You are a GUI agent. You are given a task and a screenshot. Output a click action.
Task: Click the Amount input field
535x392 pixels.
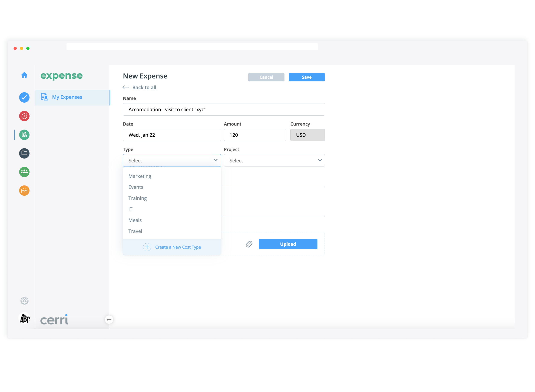(255, 135)
